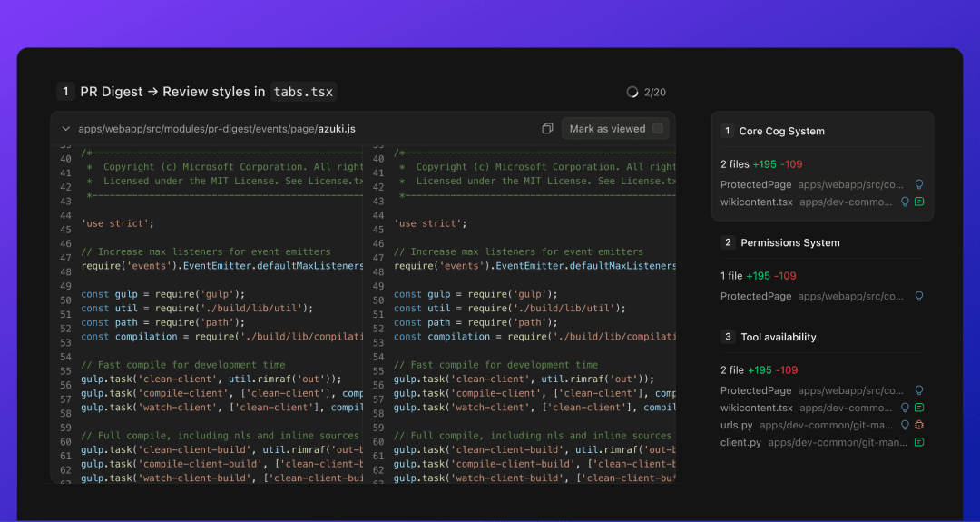980x522 pixels.
Task: Open ProtectedPage file under Permissions System
Action: 756,296
